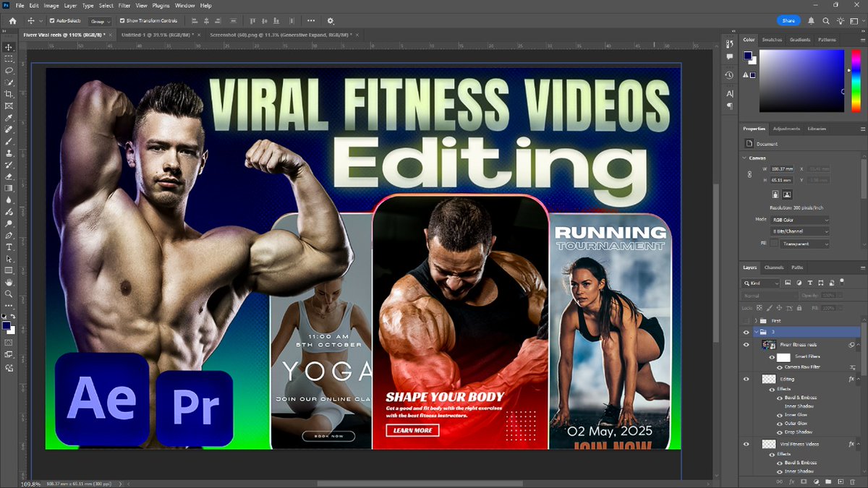Open the Paragraph panel icon
Viewport: 868px width, 488px height.
(x=729, y=106)
